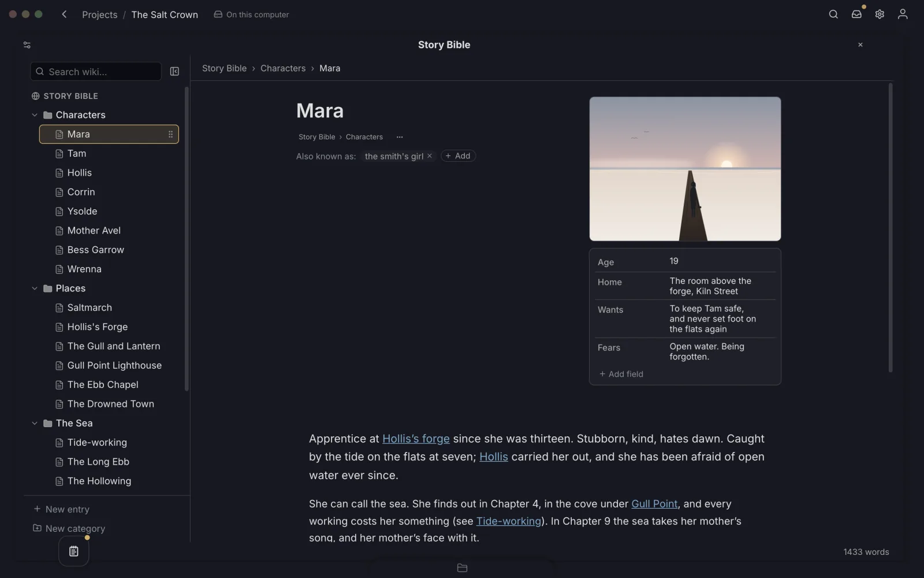Open the clipboard notes button at the bottom left
Screen dimensions: 924x578
(73, 551)
